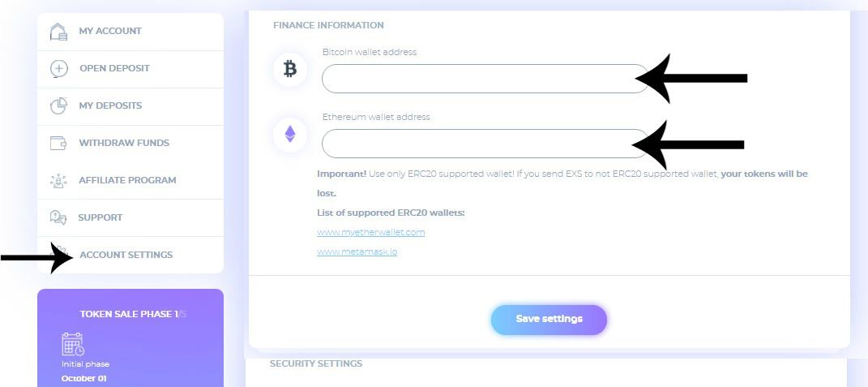Go to Open Deposit page
The width and height of the screenshot is (868, 387).
pos(130,69)
